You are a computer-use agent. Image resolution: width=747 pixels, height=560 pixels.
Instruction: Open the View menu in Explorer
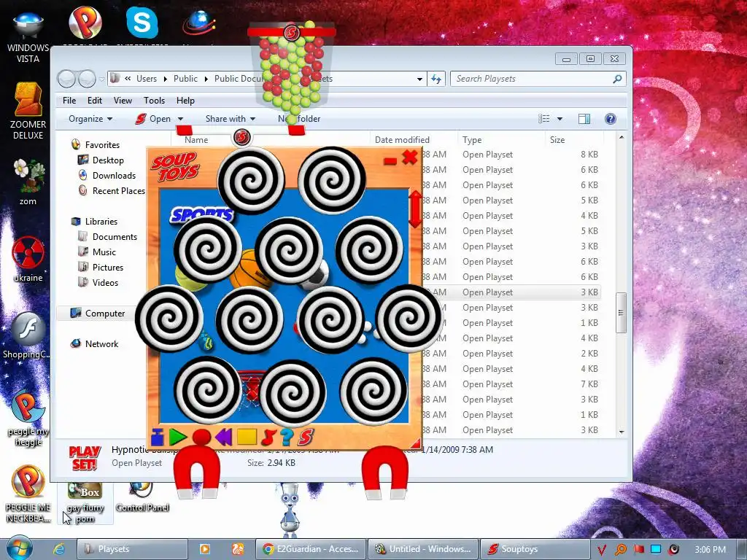[123, 101]
